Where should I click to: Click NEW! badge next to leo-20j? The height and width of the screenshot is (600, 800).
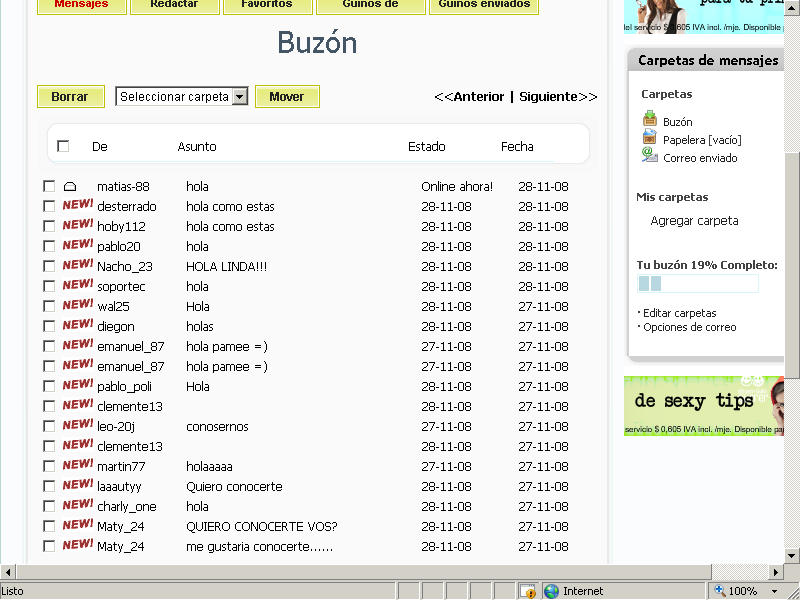pos(78,425)
